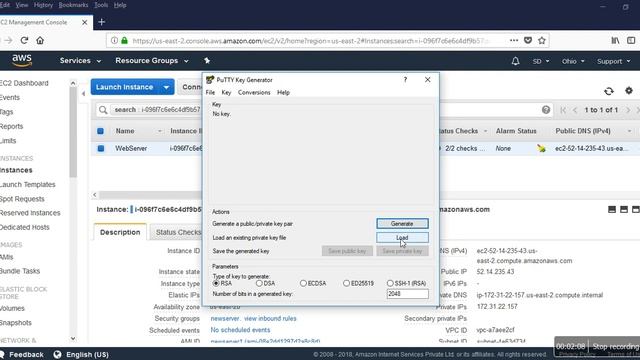Open Snapshots in the sidebar
The width and height of the screenshot is (640, 360).
click(16, 323)
